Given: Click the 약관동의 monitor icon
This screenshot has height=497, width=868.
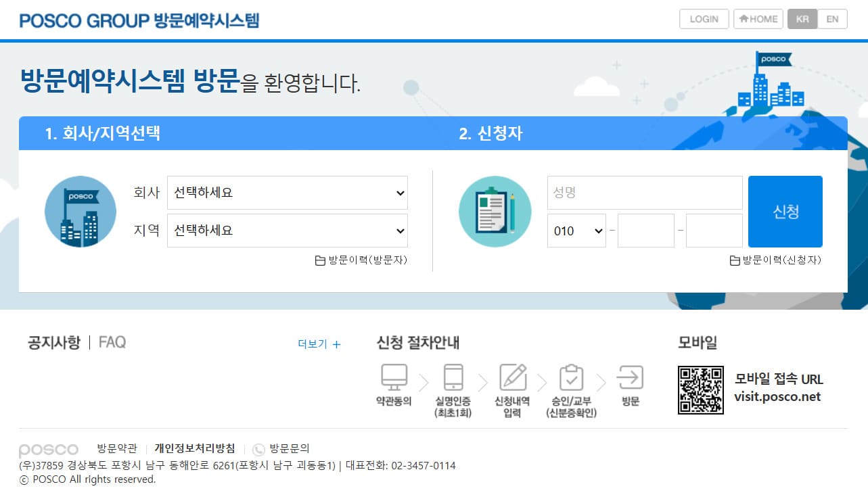Looking at the screenshot, I should coord(394,377).
